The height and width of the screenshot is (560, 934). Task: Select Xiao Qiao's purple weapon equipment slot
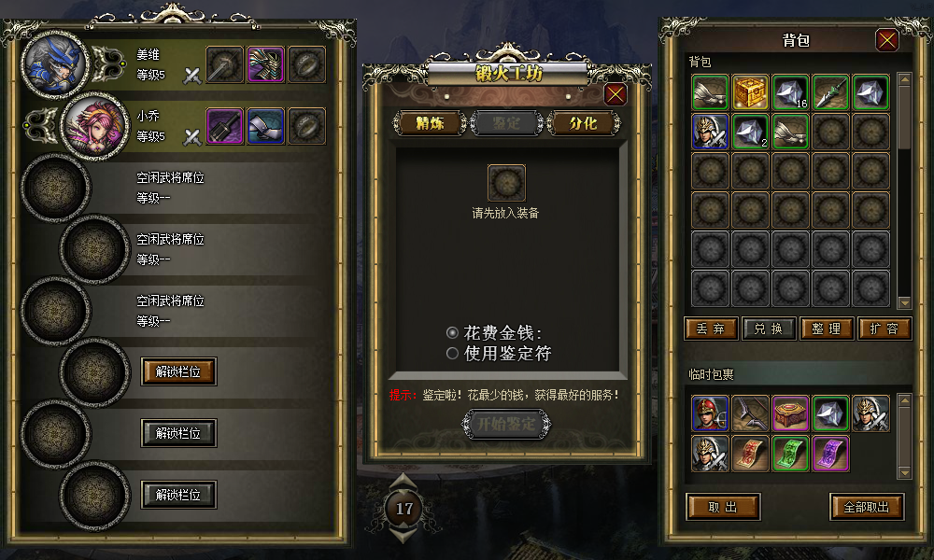tap(224, 126)
